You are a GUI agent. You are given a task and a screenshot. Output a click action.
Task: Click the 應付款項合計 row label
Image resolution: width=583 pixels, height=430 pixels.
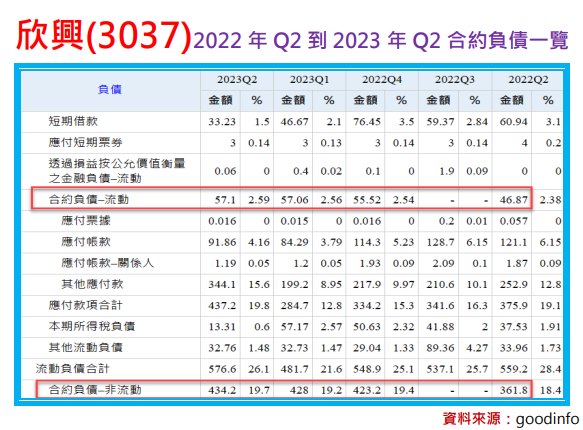click(x=86, y=306)
